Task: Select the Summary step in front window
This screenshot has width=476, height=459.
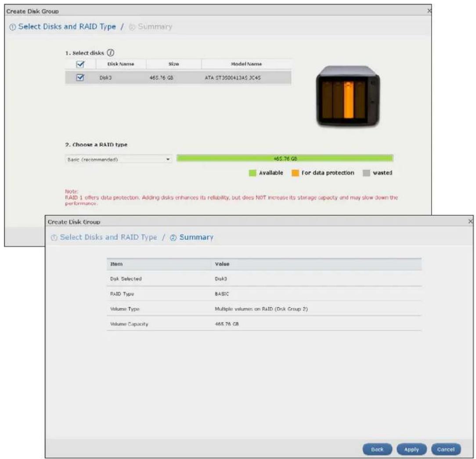Action: tap(191, 237)
